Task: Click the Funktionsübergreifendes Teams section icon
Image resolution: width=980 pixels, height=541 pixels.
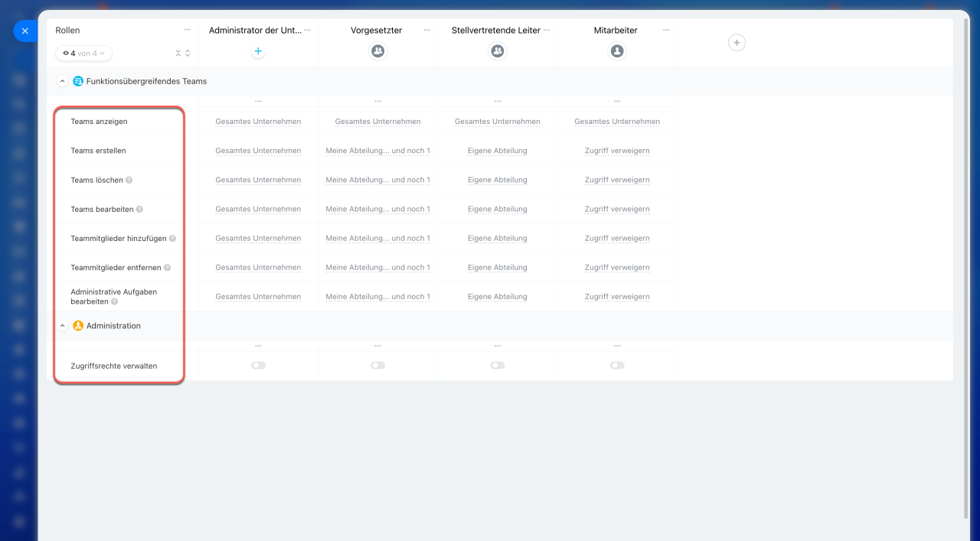Action: point(78,81)
